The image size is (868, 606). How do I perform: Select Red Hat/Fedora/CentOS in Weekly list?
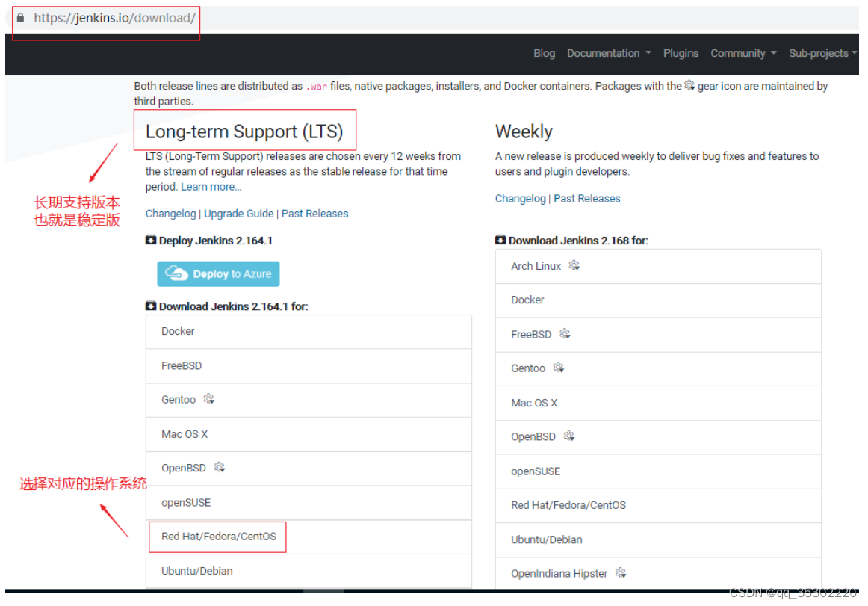point(658,506)
